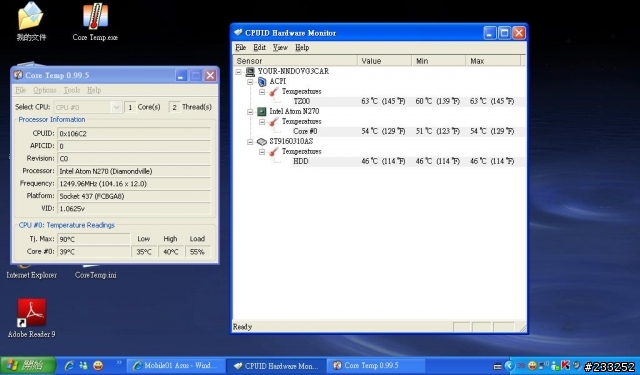Click the Start button on the taskbar

pyautogui.click(x=28, y=365)
